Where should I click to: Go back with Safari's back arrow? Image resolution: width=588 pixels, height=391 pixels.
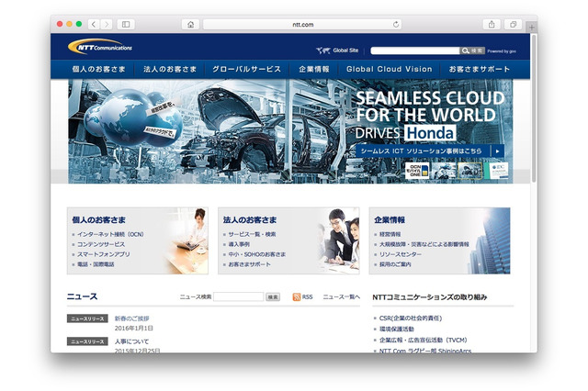94,25
